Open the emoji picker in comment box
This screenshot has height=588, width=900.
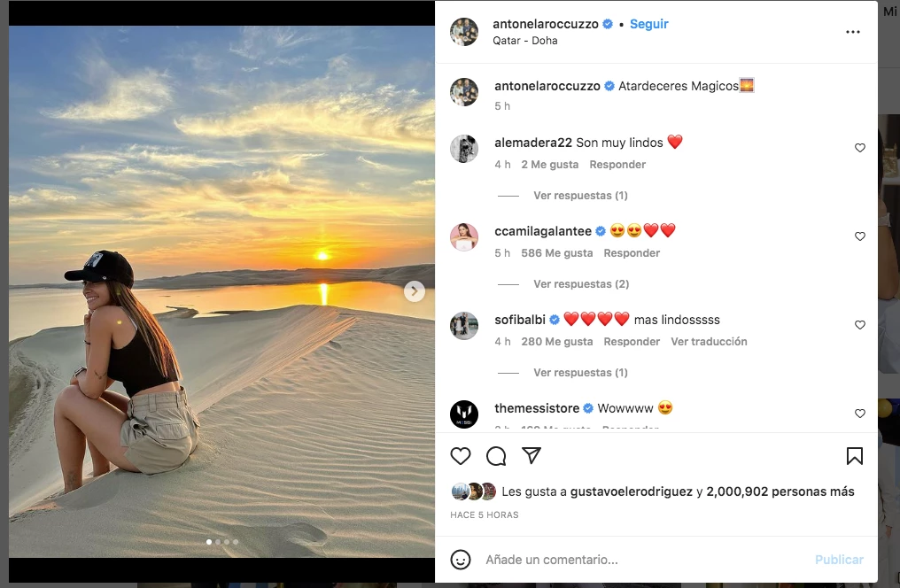click(461, 560)
